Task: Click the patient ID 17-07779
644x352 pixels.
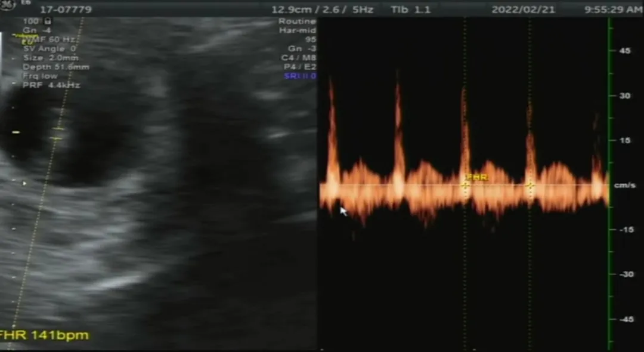Action: click(66, 9)
